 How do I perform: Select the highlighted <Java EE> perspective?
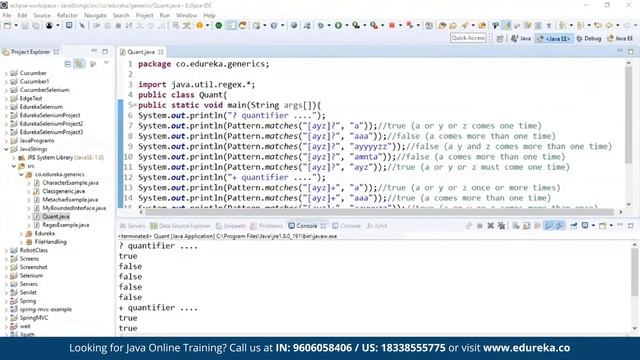tap(554, 38)
